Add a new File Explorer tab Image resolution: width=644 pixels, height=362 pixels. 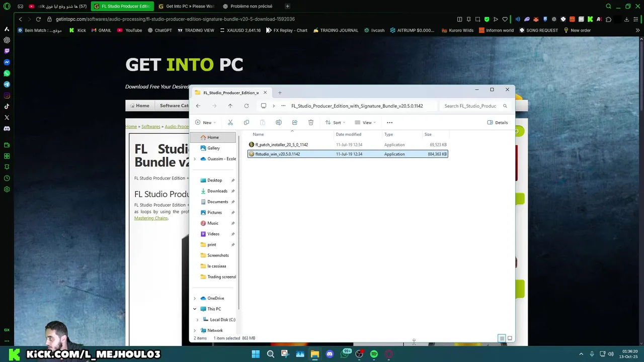point(280,93)
